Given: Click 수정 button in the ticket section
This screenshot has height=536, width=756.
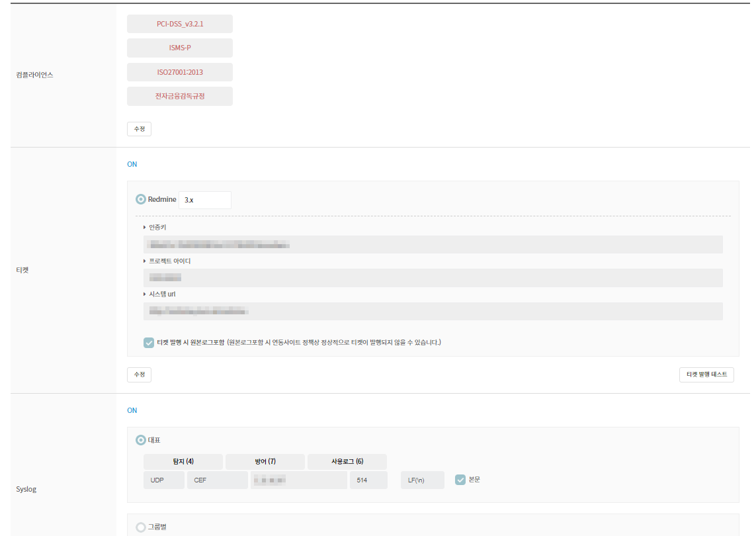Looking at the screenshot, I should point(139,375).
